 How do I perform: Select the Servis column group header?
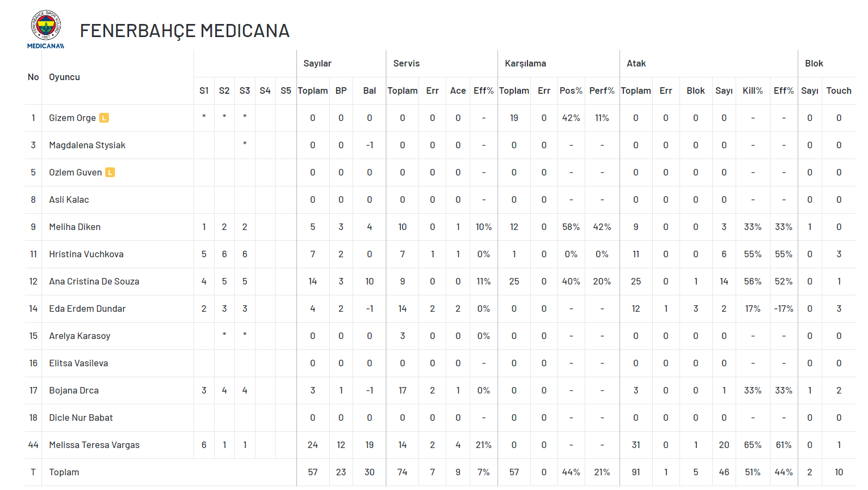(406, 63)
